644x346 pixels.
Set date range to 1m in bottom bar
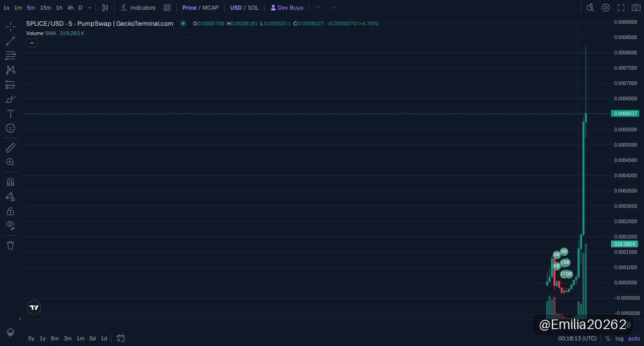click(x=80, y=338)
